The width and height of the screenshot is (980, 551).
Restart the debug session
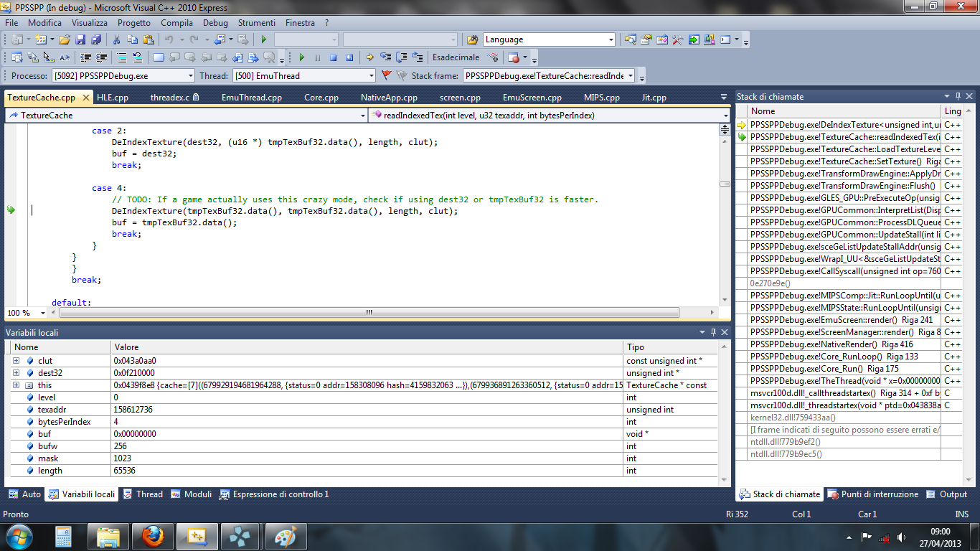point(349,57)
